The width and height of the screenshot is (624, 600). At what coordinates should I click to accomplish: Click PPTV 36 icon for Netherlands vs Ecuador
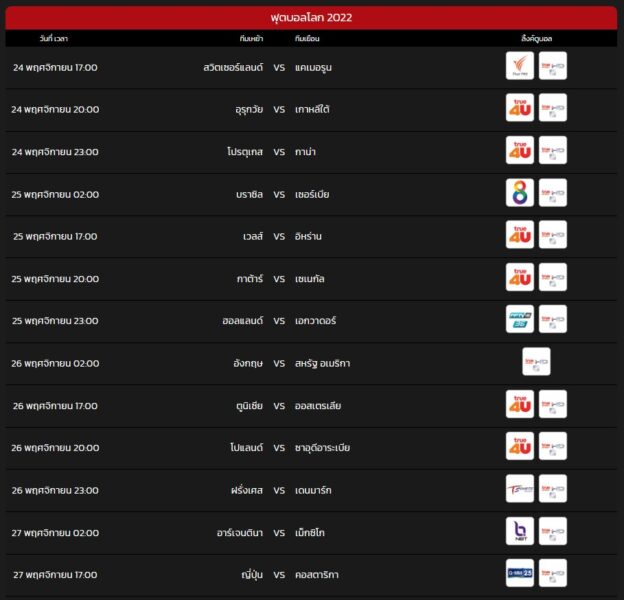520,319
